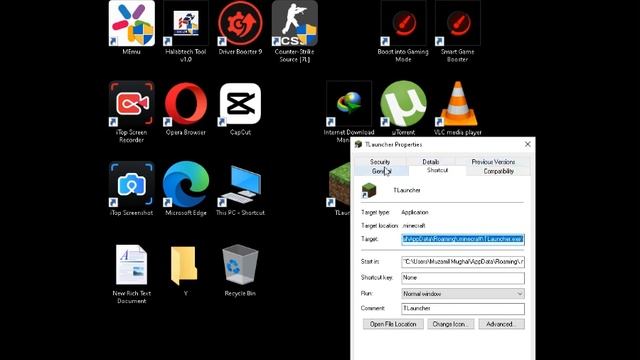Screen dimensions: 640x360
Task: Click the Shortcut key field
Action: tap(463, 278)
